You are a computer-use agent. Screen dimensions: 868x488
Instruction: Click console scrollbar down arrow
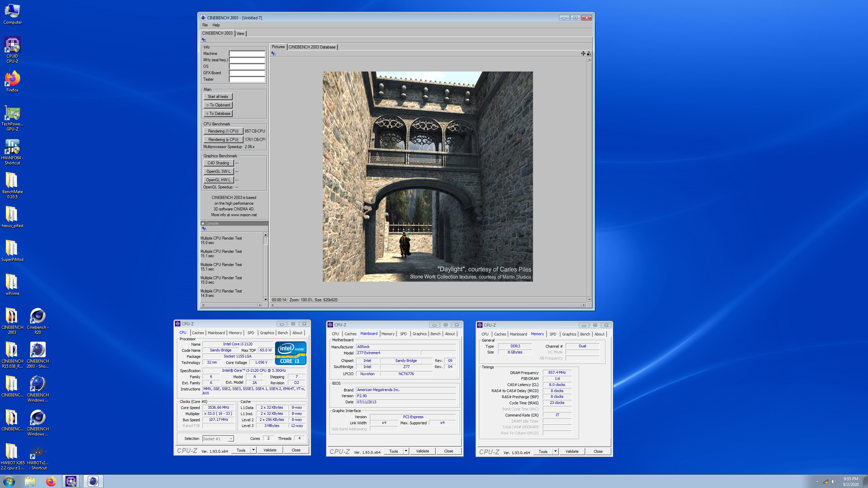pos(265,299)
